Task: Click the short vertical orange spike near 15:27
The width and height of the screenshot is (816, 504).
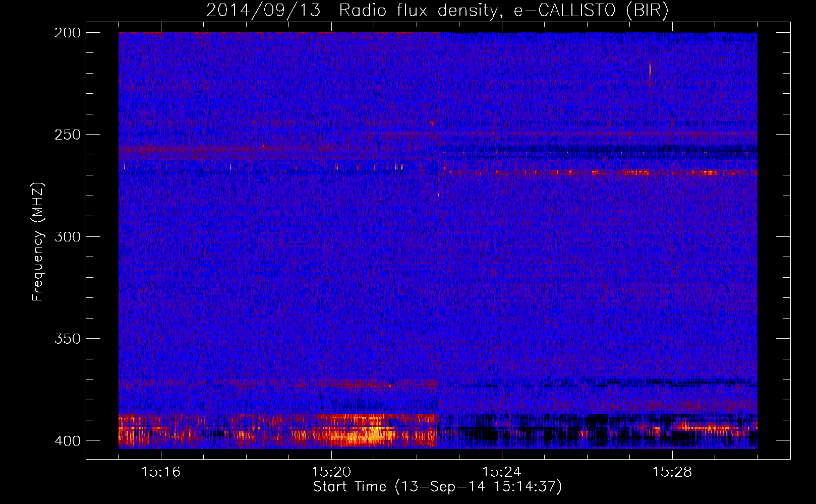Action: [x=650, y=73]
